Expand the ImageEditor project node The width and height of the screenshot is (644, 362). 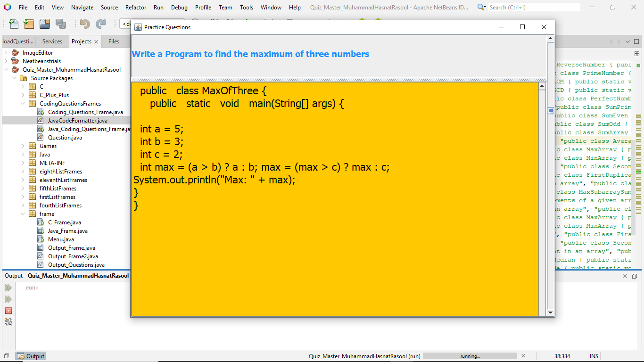[6, 53]
